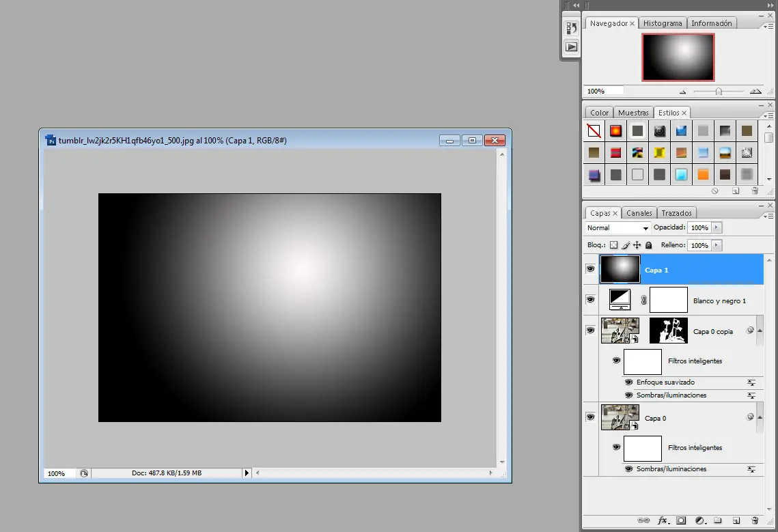Delete layer trash icon in Capas panel

(755, 520)
